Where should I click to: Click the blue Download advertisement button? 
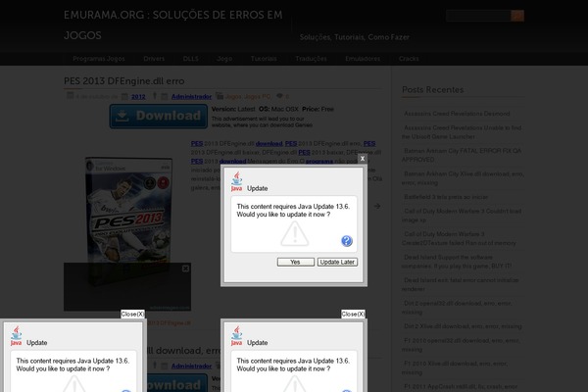pyautogui.click(x=158, y=117)
